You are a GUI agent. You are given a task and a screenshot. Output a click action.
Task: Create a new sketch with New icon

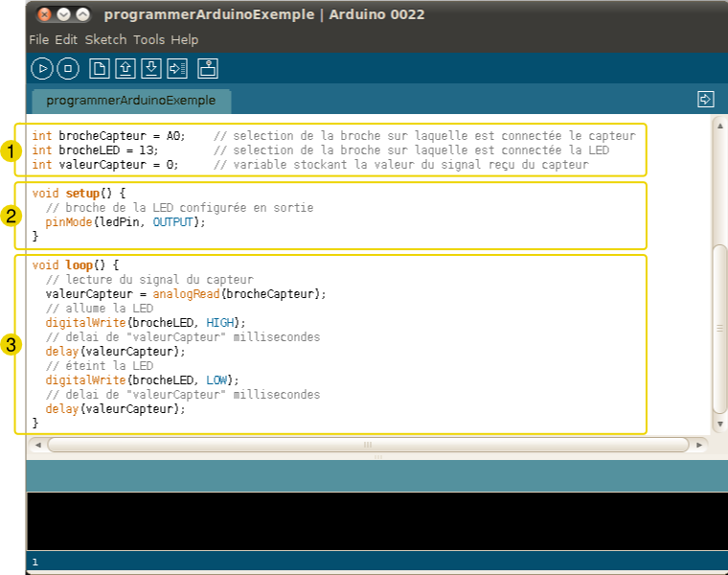click(x=100, y=69)
